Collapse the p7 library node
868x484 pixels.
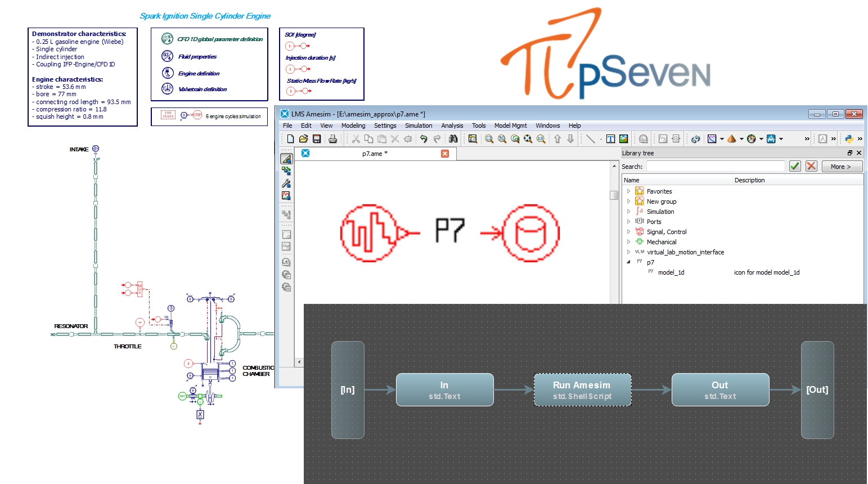628,262
